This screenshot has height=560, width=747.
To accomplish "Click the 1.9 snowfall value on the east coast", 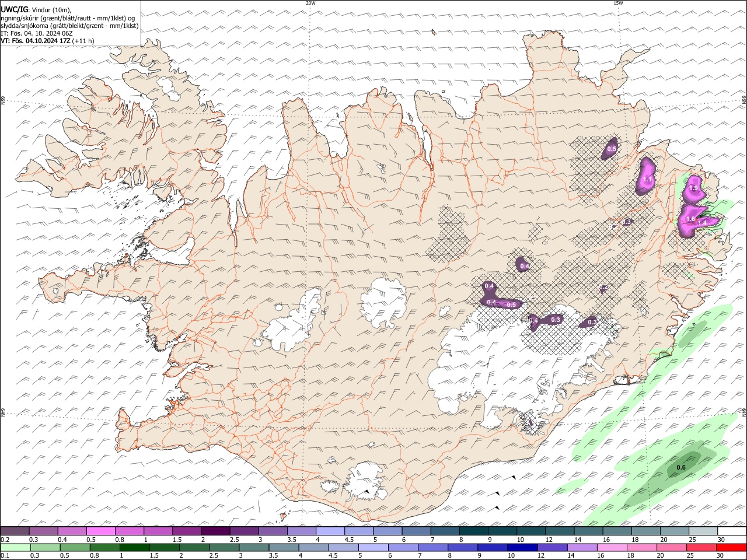I will pos(693,188).
